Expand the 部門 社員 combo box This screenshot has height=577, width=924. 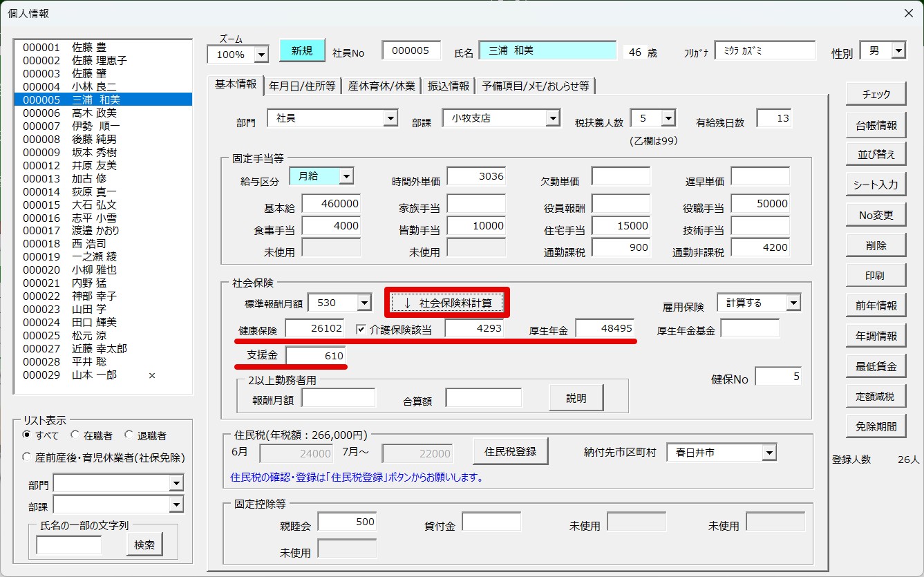(x=390, y=118)
